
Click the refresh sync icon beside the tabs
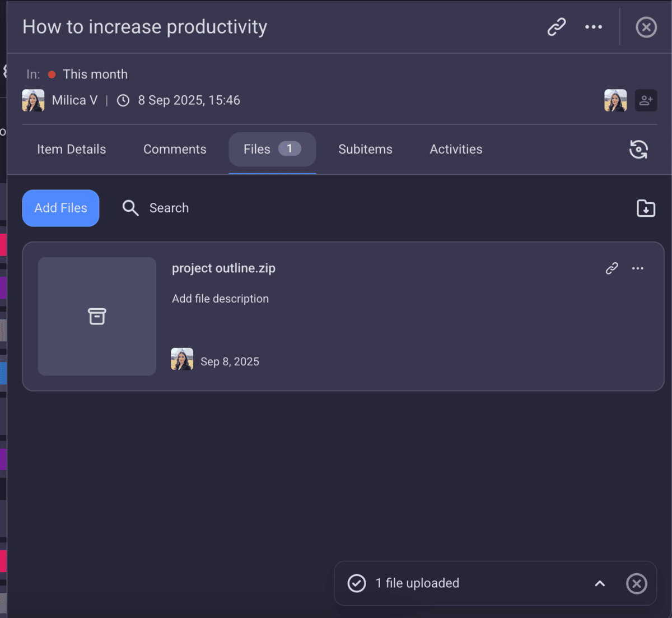[638, 150]
